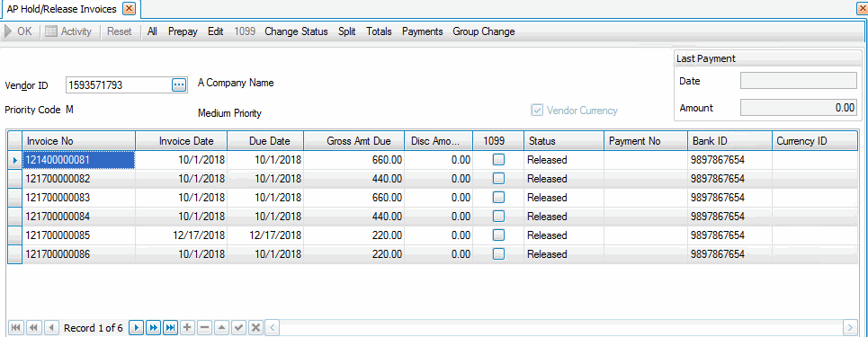Click the scrollbar left arrow at grid bottom
This screenshot has width=868, height=337.
[272, 328]
